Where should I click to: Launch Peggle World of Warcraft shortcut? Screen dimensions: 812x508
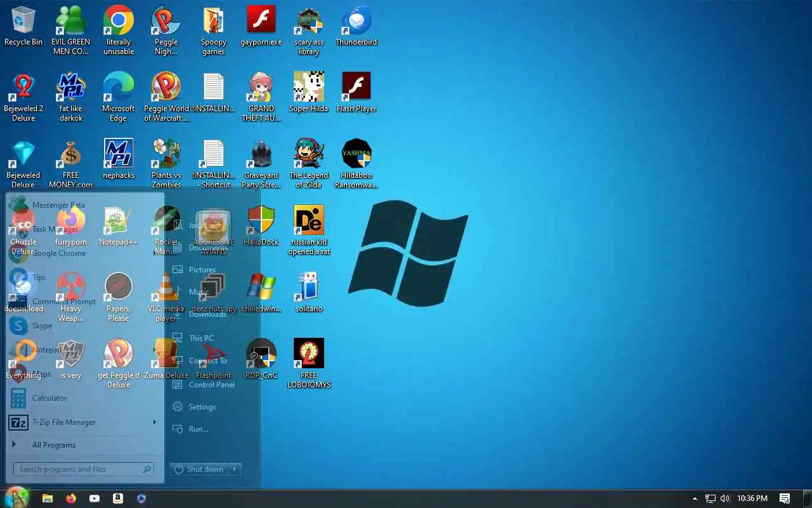click(x=166, y=97)
